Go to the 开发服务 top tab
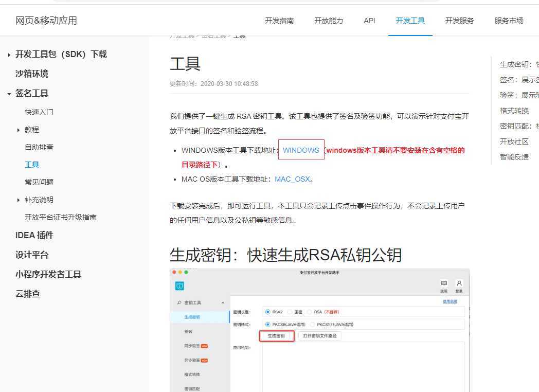The width and height of the screenshot is (539, 392). click(x=460, y=21)
